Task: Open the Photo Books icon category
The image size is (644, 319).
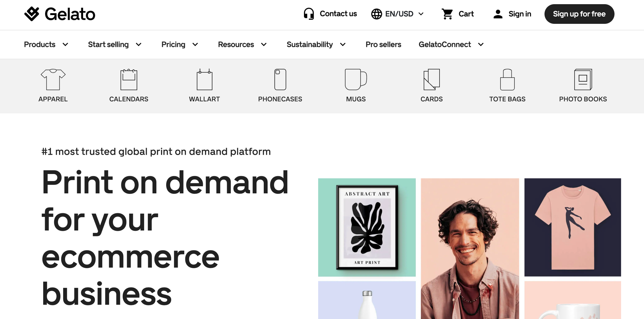Action: click(x=583, y=79)
